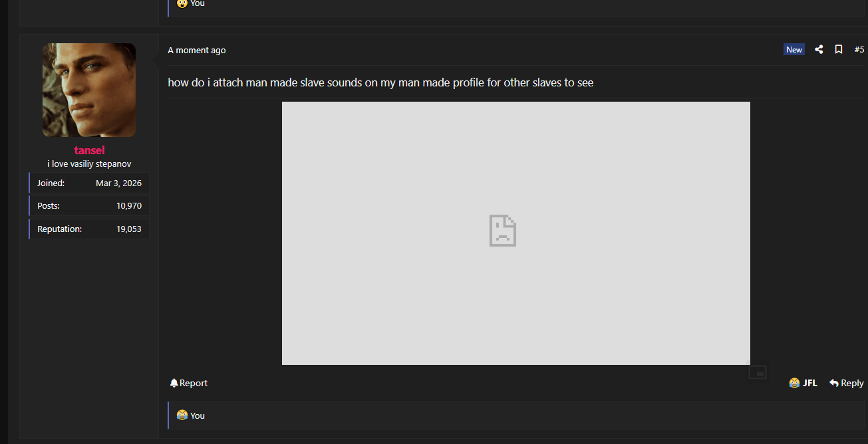Click the curved arrow Reply icon

(x=834, y=383)
